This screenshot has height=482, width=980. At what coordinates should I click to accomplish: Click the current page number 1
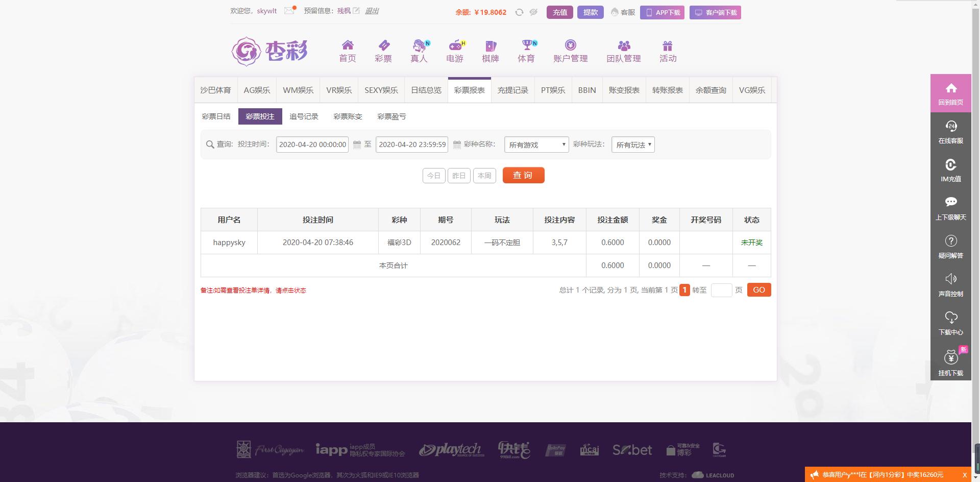(x=684, y=290)
